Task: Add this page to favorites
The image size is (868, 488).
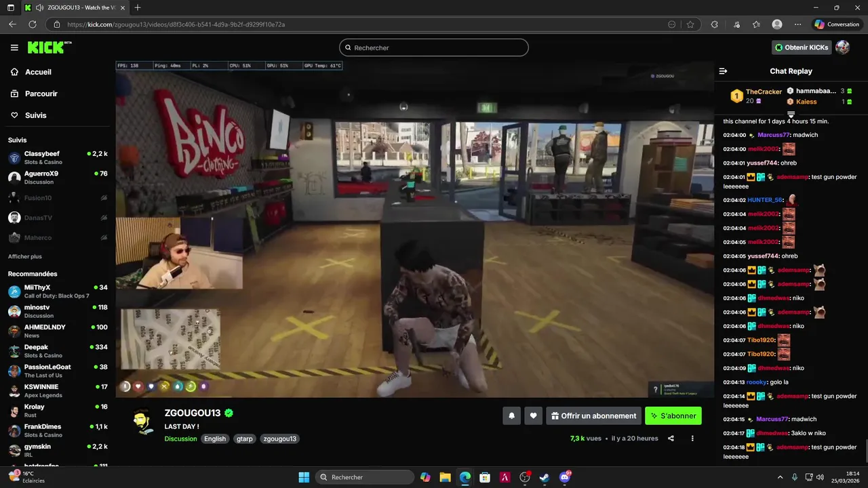Action: click(690, 24)
